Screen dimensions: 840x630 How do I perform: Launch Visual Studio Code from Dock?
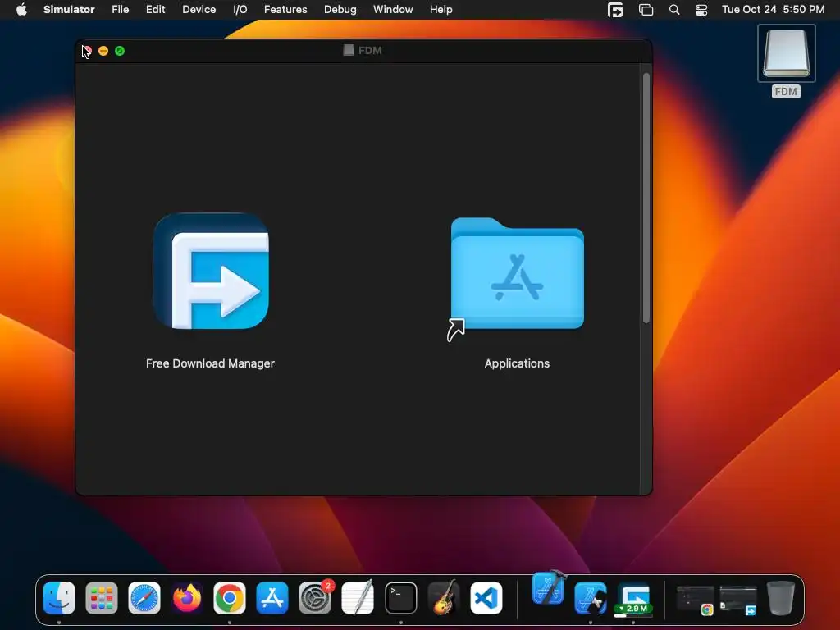486,598
